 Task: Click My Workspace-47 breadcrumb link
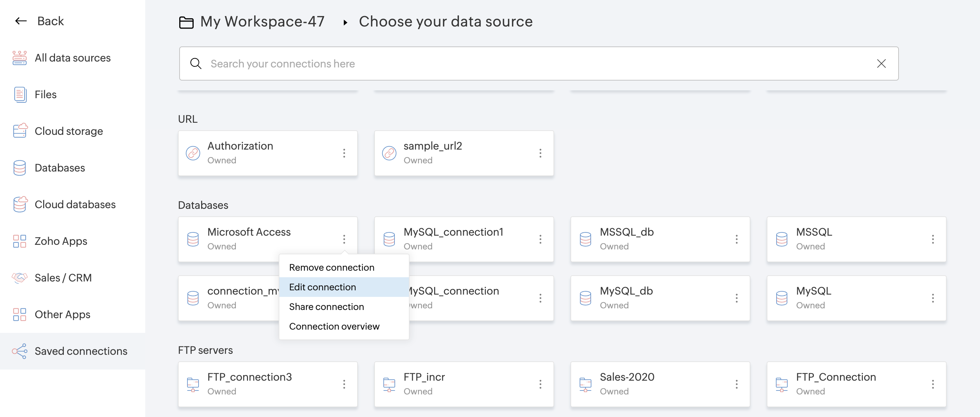pyautogui.click(x=262, y=22)
